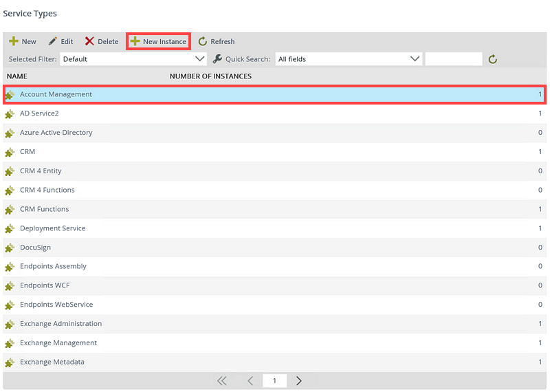Click the New toolbar button
This screenshot has height=392, width=550.
(23, 41)
